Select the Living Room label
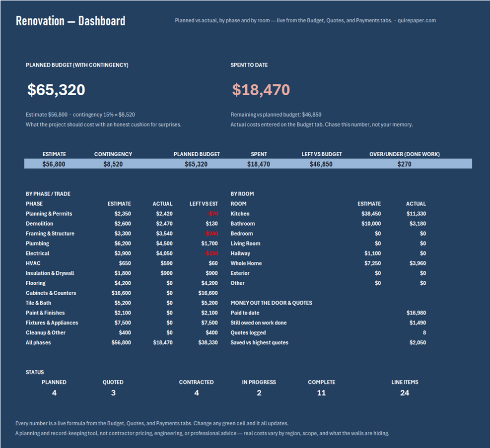The image size is (490, 448). [245, 244]
